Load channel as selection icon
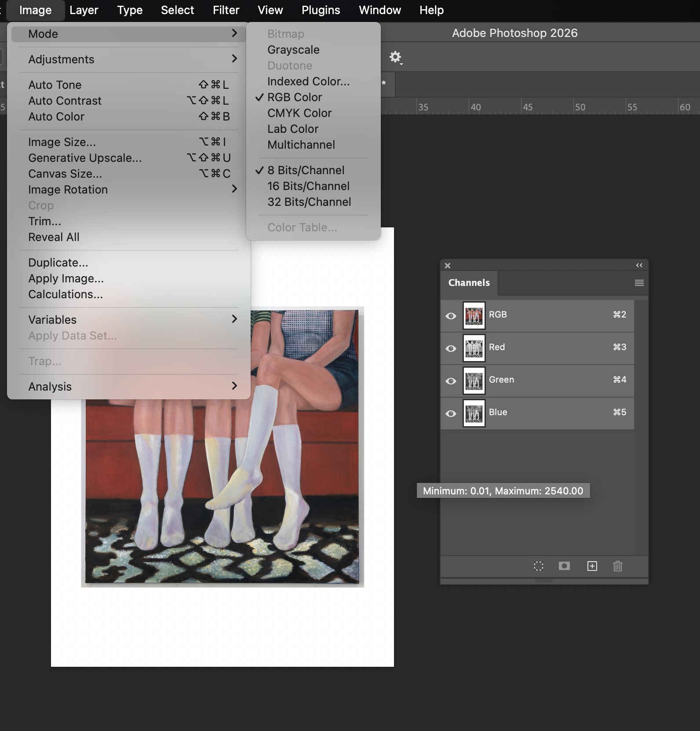Screen dimensions: 700x731 coord(538,566)
